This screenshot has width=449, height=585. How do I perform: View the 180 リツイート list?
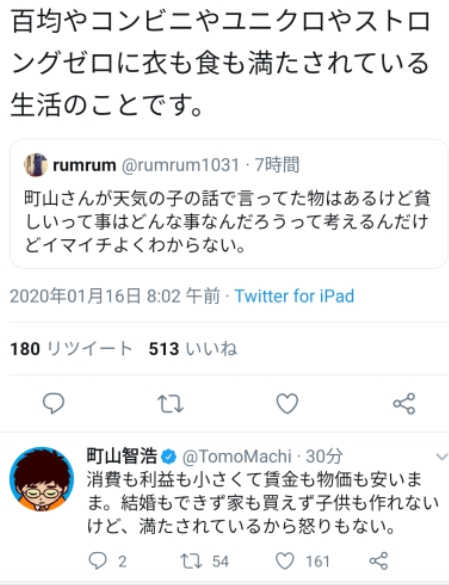click(71, 349)
